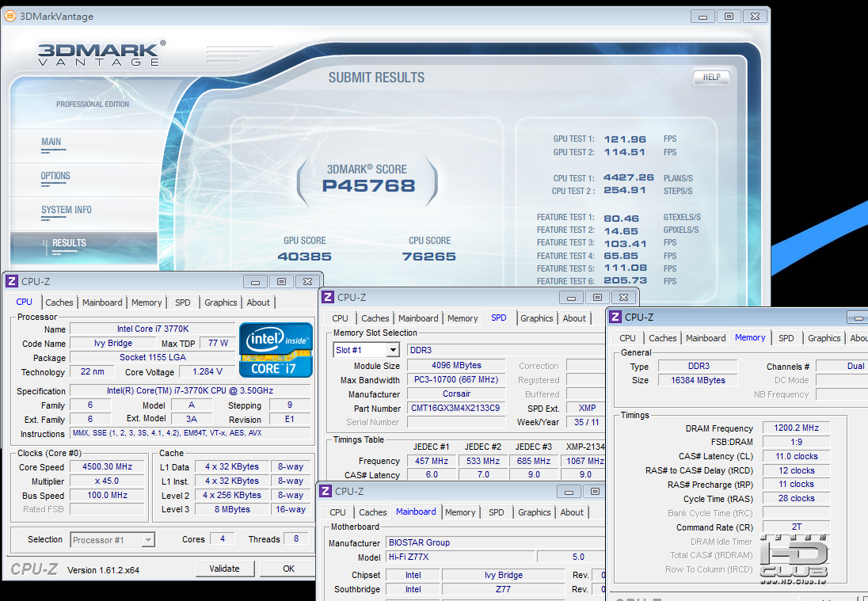Image resolution: width=868 pixels, height=601 pixels.
Task: Click the Command Rate value 2T
Action: [796, 527]
